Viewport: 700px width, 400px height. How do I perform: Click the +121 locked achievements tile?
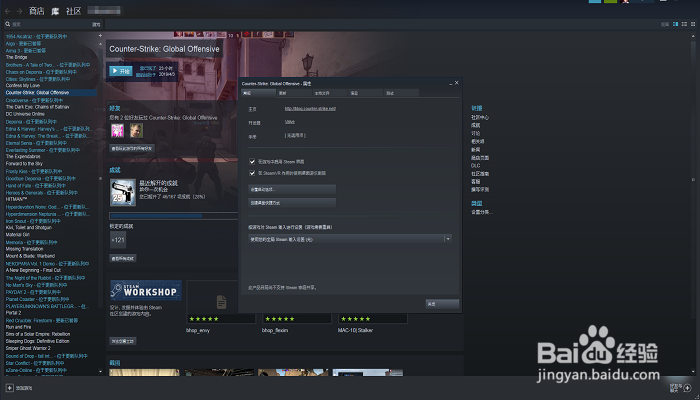click(x=118, y=240)
